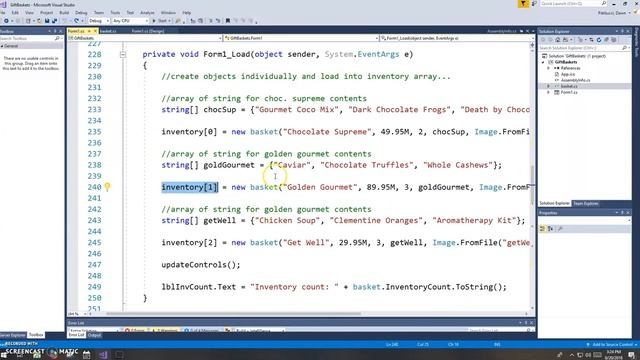
Task: Open the Action Center notification icon
Action: click(631, 354)
